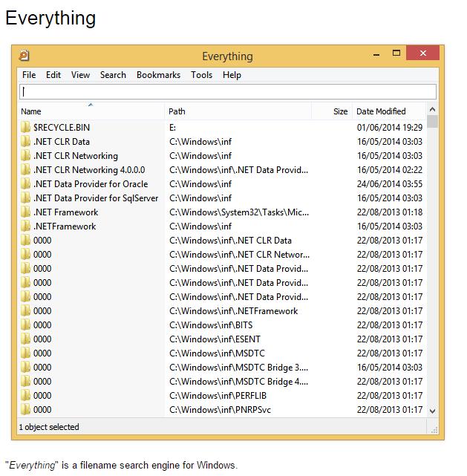This screenshot has width=467, height=476.
Task: Click folder icon of .NET Data Provider for Oracle
Action: click(x=25, y=183)
